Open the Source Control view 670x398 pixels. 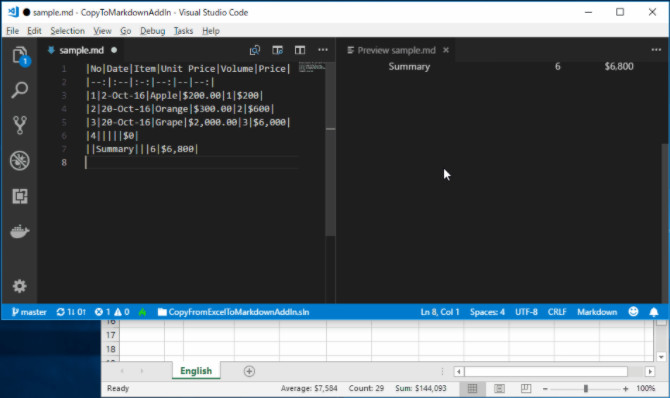pyautogui.click(x=20, y=125)
